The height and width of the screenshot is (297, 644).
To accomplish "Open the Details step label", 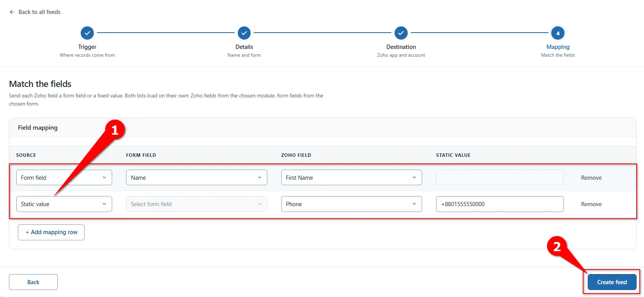I will 244,47.
